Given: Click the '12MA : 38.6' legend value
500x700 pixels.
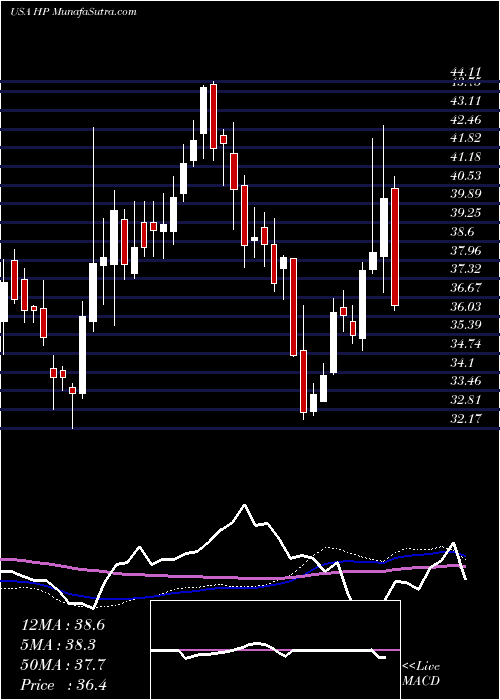Looking at the screenshot, I should (63, 625).
